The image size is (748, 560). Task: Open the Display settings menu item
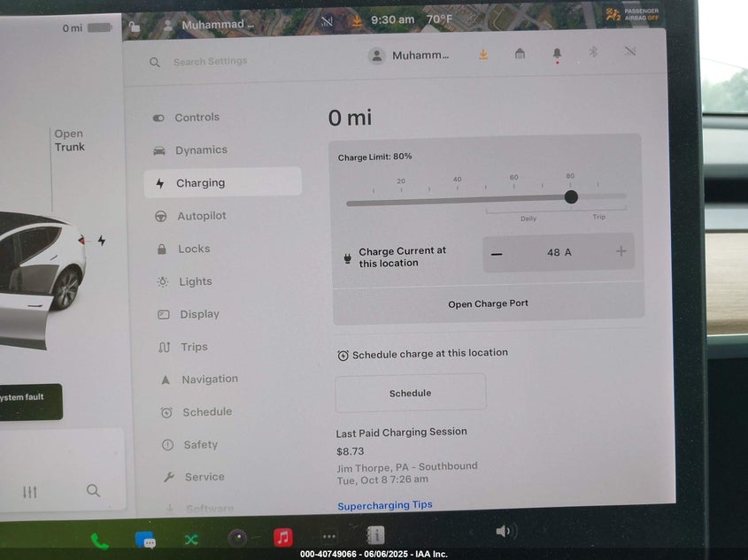click(x=199, y=314)
